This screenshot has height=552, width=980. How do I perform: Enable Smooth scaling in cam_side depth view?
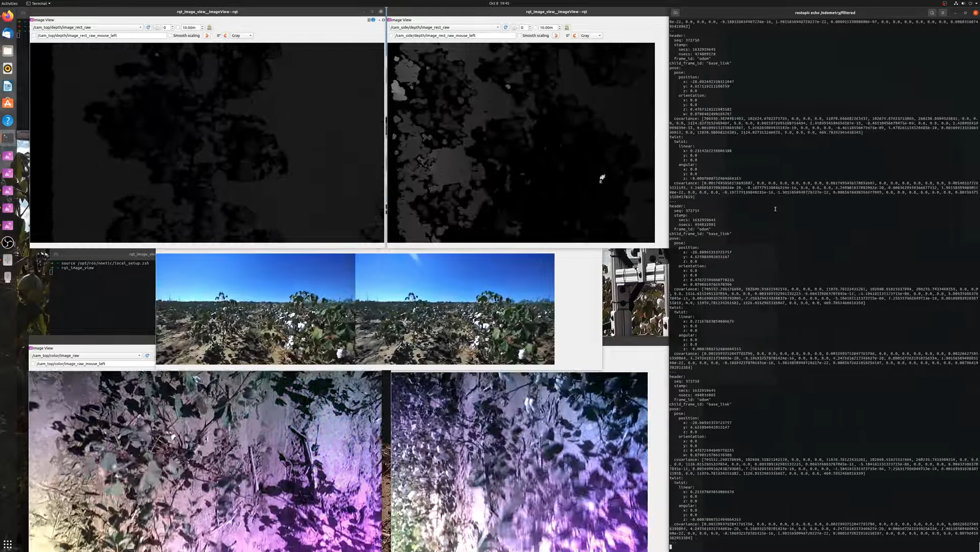point(520,36)
